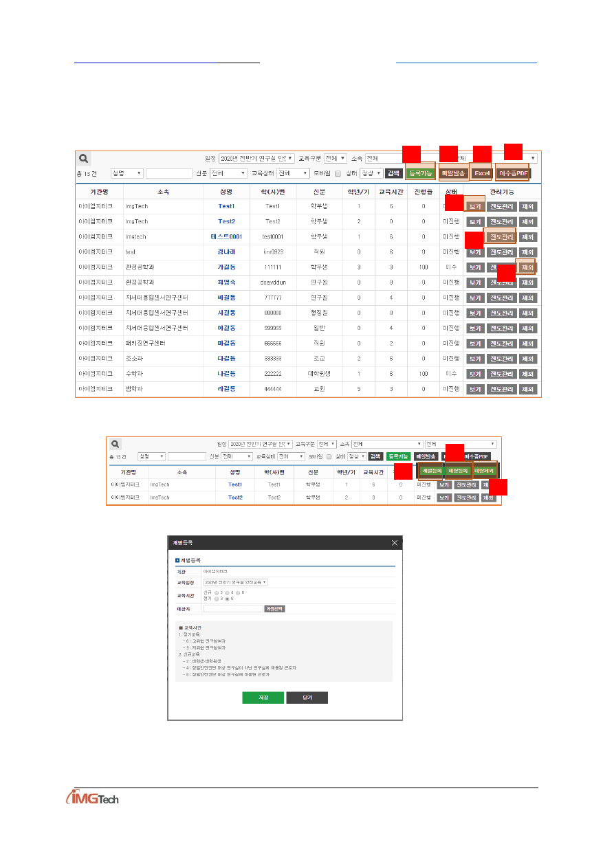Image resolution: width=614 pixels, height=868 pixels.
Task: Open the 신분 dropdown in the top panel
Action: coord(228,173)
